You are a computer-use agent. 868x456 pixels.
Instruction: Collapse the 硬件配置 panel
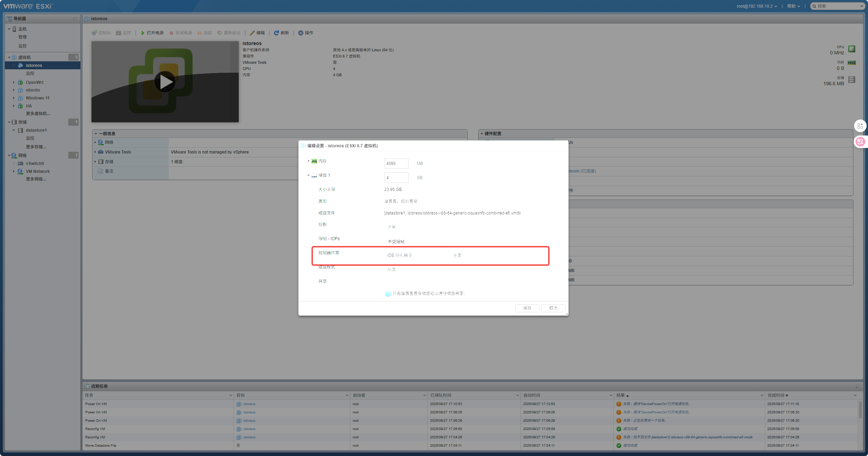pos(482,134)
